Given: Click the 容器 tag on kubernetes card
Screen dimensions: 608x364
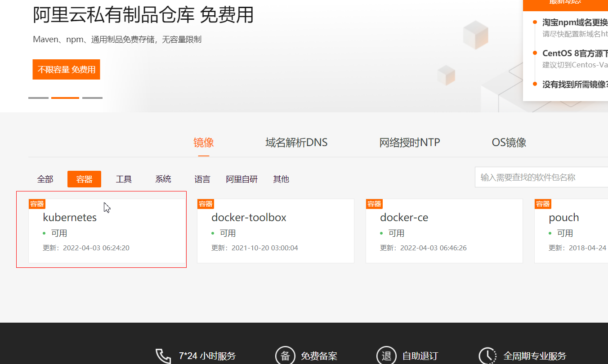Looking at the screenshot, I should 37,204.
